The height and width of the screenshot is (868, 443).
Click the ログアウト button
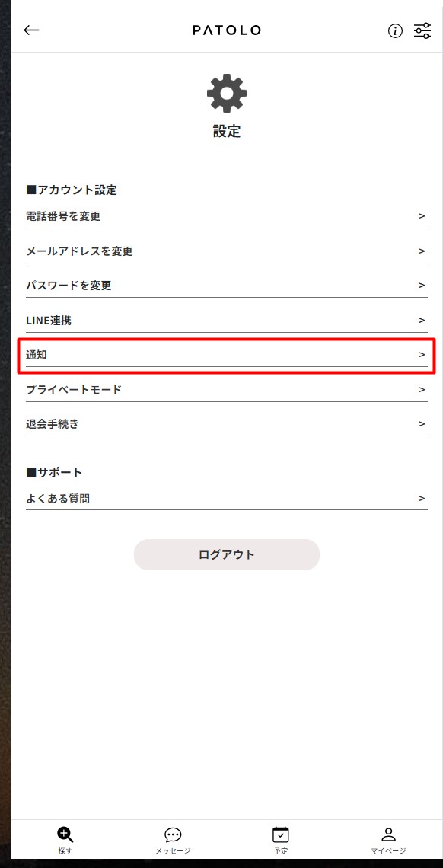pos(227,554)
